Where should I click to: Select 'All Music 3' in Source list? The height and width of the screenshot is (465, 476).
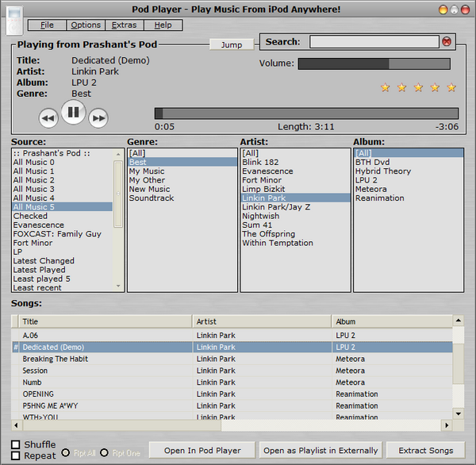coord(63,189)
